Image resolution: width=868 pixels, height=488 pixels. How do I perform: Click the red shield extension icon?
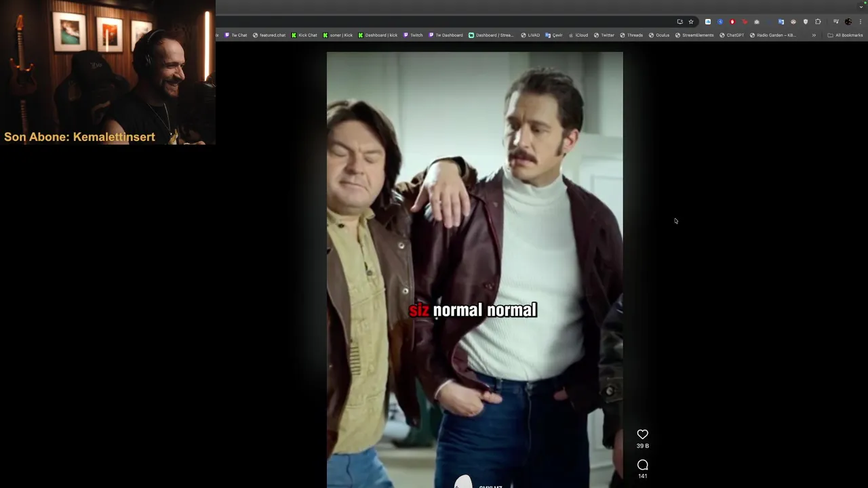pos(732,22)
